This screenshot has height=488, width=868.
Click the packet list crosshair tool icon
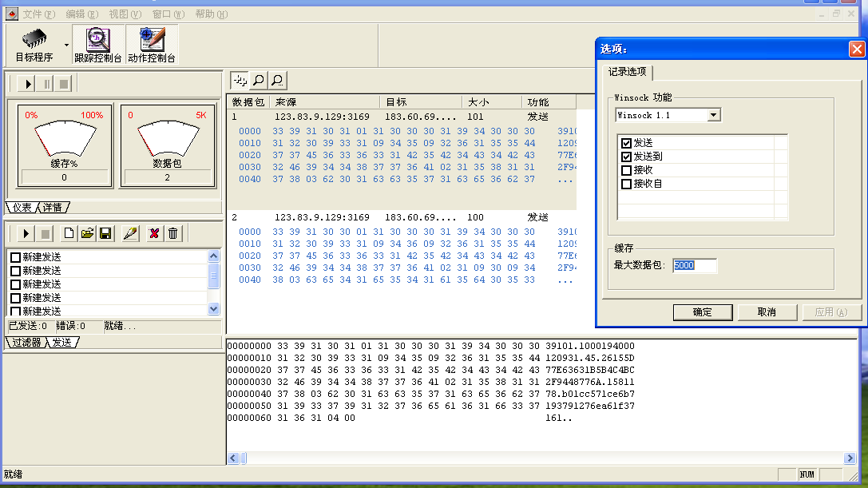click(240, 81)
